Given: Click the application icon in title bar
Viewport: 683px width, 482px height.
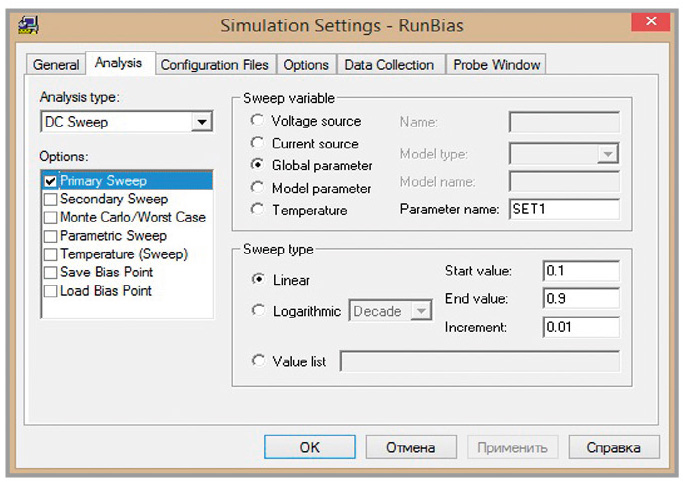Looking at the screenshot, I should (31, 24).
